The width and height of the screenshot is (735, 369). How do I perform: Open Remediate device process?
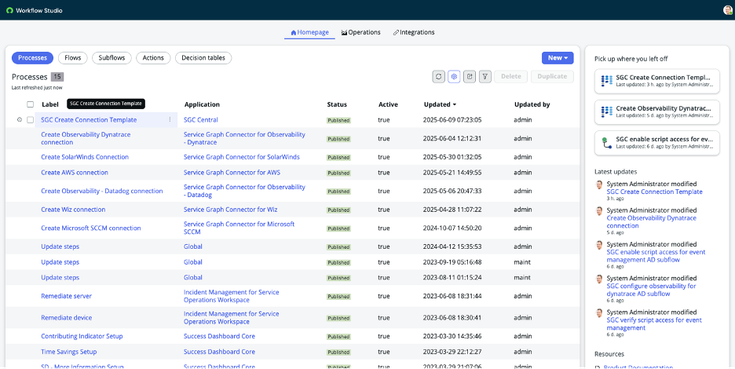(66, 317)
